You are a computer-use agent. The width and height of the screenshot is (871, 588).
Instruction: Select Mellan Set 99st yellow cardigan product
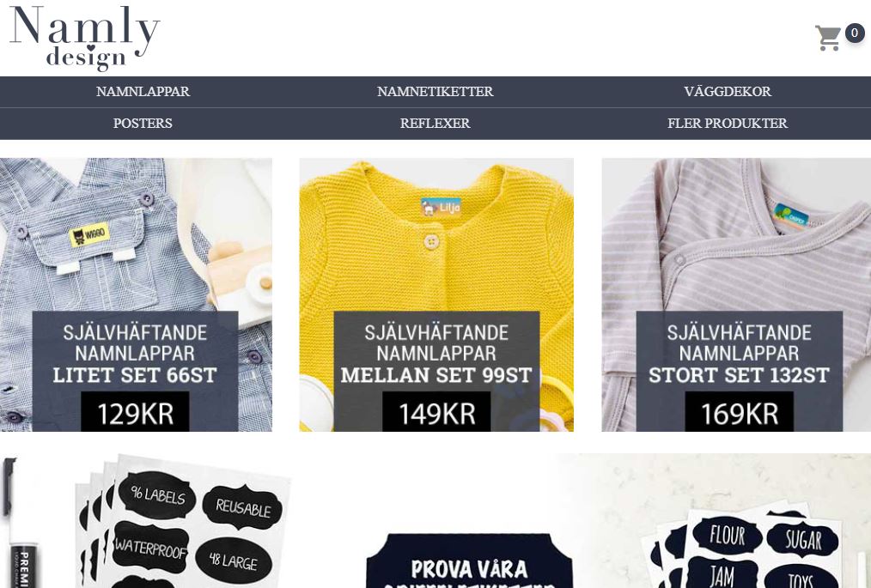tap(436, 294)
